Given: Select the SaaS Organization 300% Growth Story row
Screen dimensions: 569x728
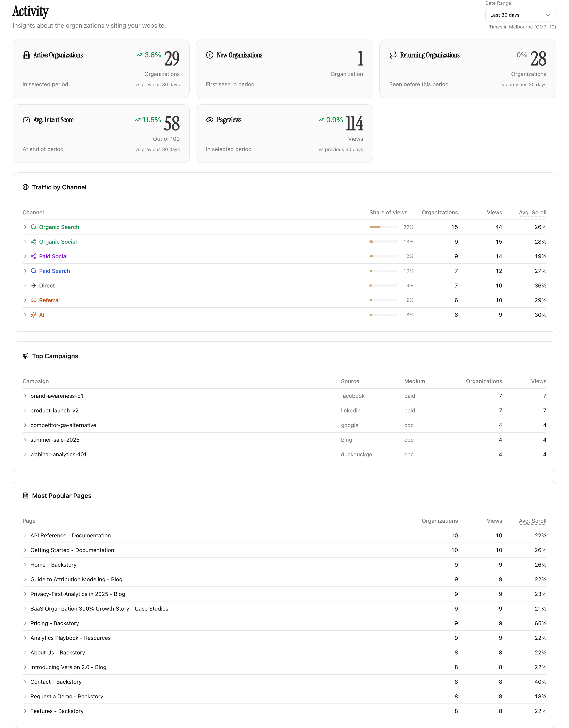Looking at the screenshot, I should 284,609.
